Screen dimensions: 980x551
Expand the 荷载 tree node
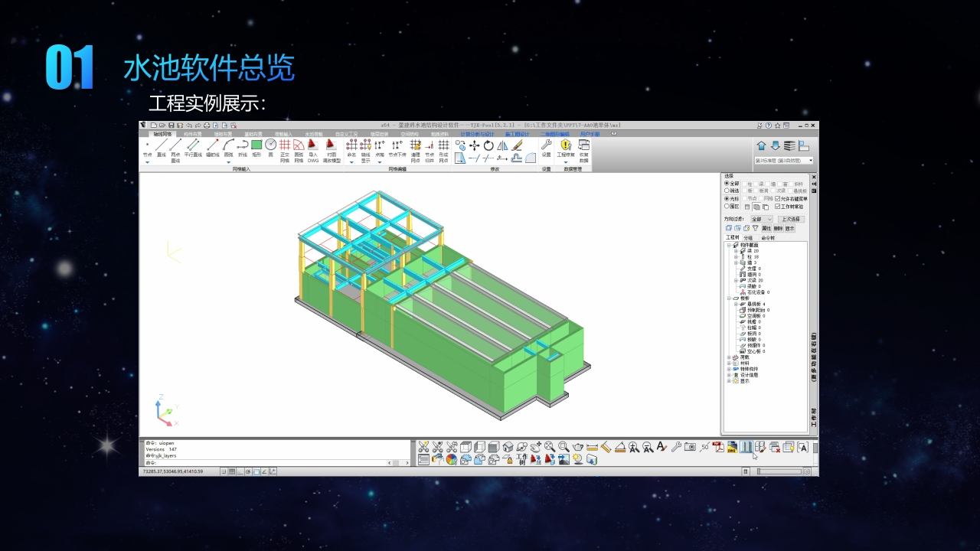[729, 357]
